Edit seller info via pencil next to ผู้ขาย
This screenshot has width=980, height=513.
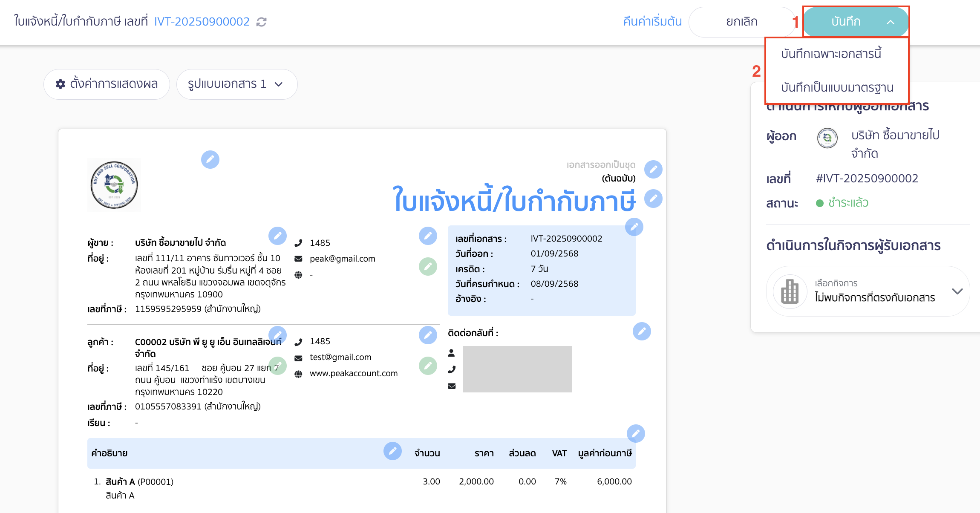(278, 236)
